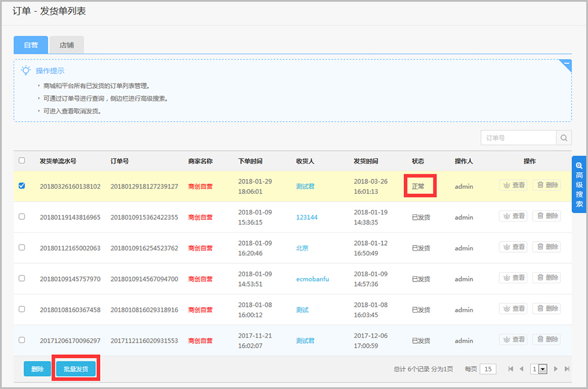The width and height of the screenshot is (588, 389).
Task: Click the 发货时间 column header
Action: click(366, 161)
